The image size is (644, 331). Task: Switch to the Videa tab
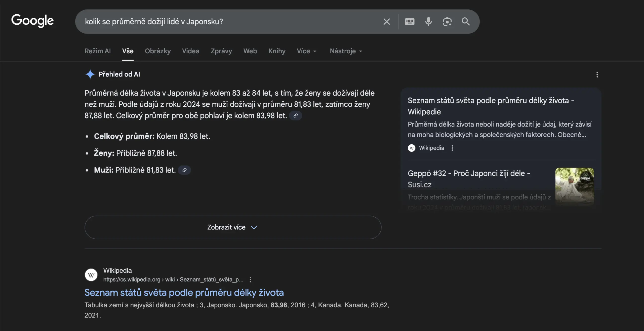[x=191, y=51]
